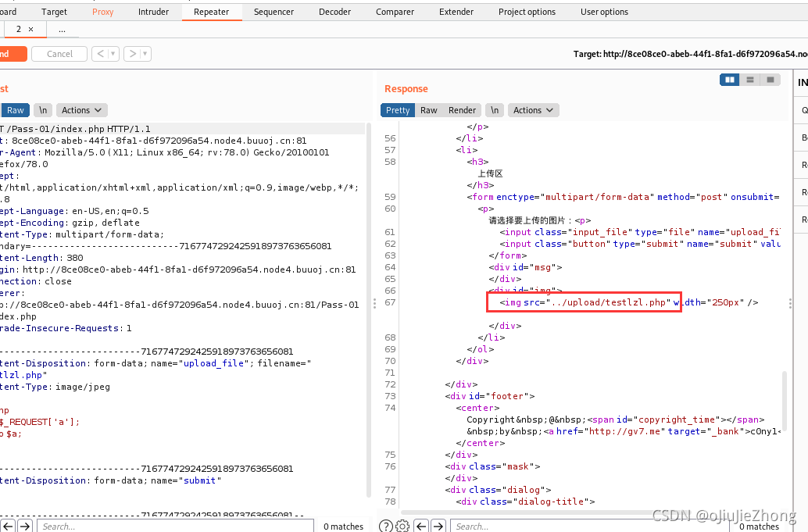The height and width of the screenshot is (532, 808).
Task: Switch response to Raw view
Action: point(429,110)
